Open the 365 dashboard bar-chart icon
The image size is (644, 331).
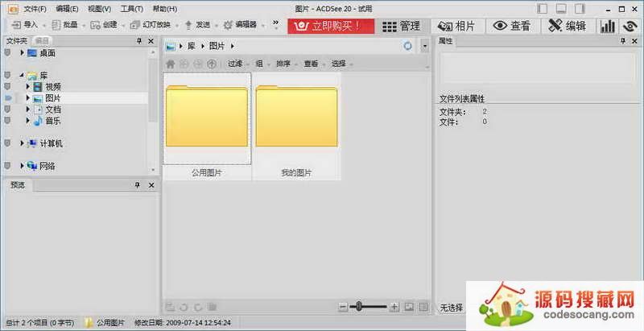click(x=608, y=26)
